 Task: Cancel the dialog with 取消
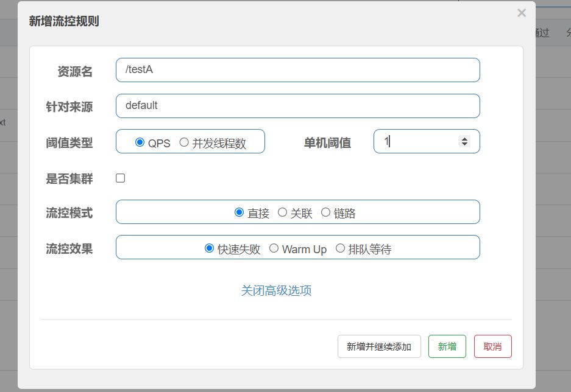(492, 346)
